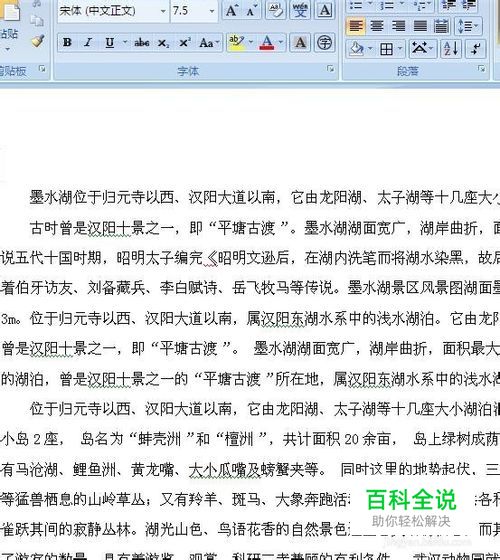500x560 pixels.
Task: Center the paragraph text
Action: (377, 26)
